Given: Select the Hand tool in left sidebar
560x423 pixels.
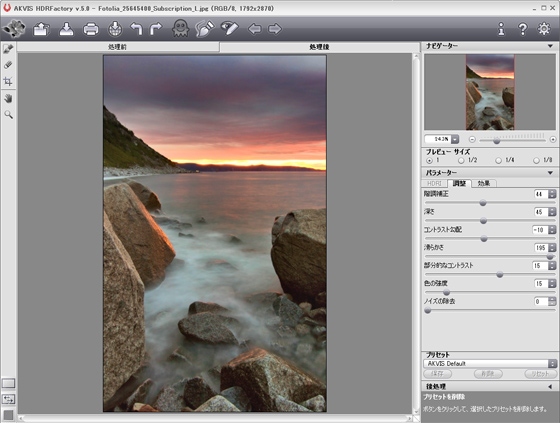Looking at the screenshot, I should pyautogui.click(x=8, y=98).
